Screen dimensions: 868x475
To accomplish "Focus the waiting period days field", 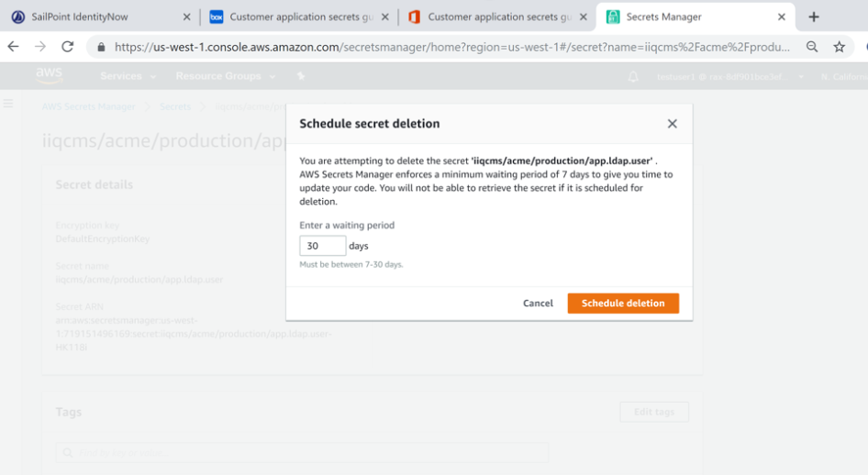I will [x=322, y=246].
